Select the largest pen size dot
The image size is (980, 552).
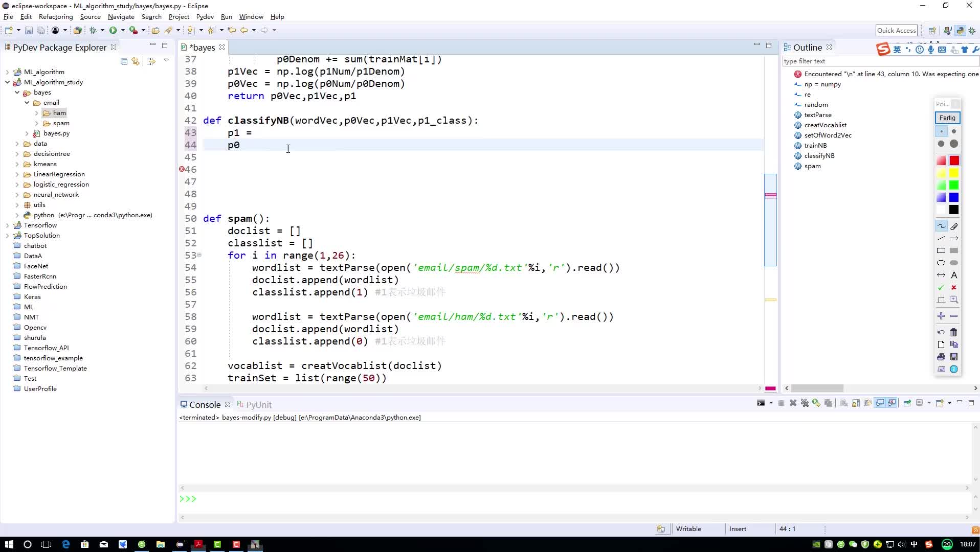[x=954, y=144]
